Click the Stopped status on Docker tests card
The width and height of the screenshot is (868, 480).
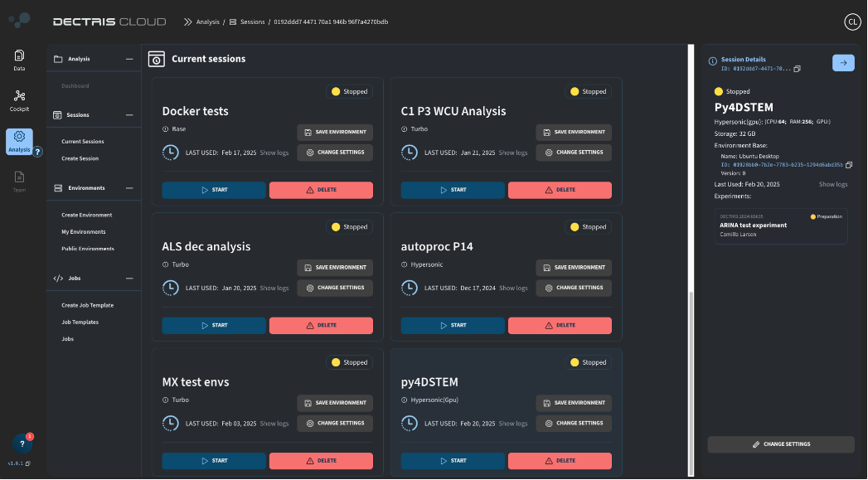pos(349,92)
